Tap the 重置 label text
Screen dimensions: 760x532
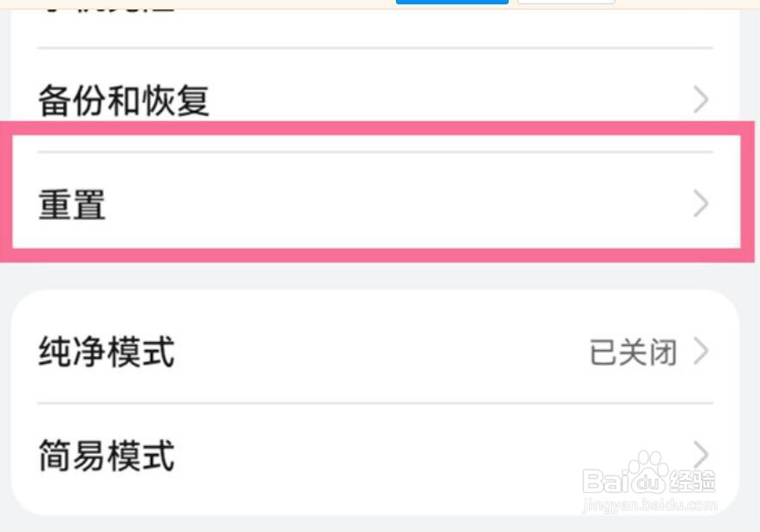(x=72, y=204)
